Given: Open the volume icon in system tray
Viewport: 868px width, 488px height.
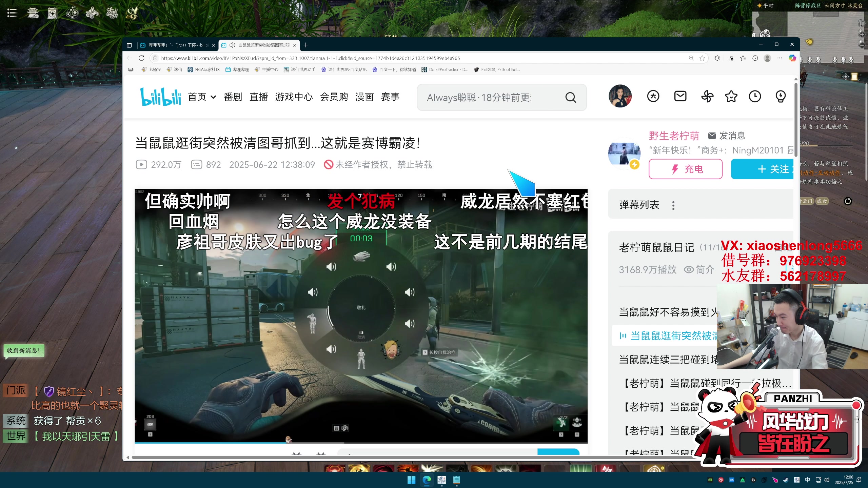Looking at the screenshot, I should [826, 480].
